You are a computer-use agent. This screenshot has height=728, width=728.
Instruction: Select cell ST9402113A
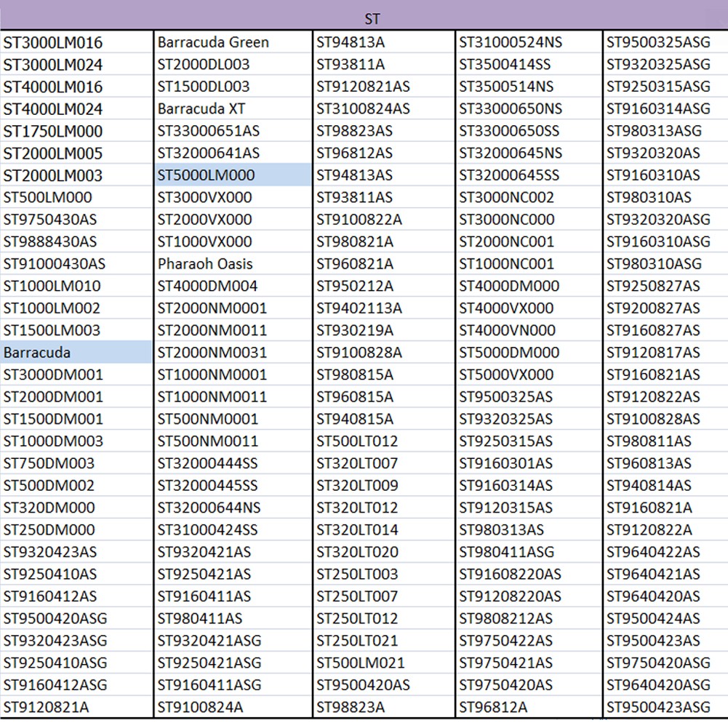384,308
